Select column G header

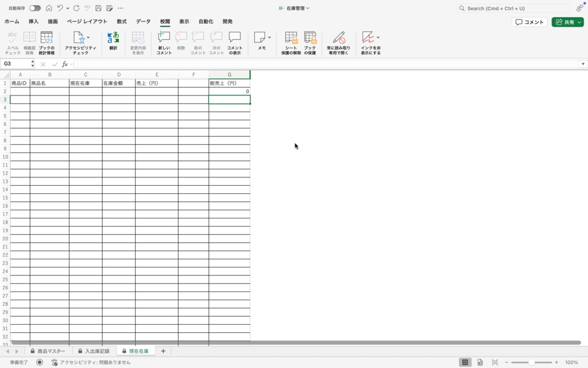point(229,74)
